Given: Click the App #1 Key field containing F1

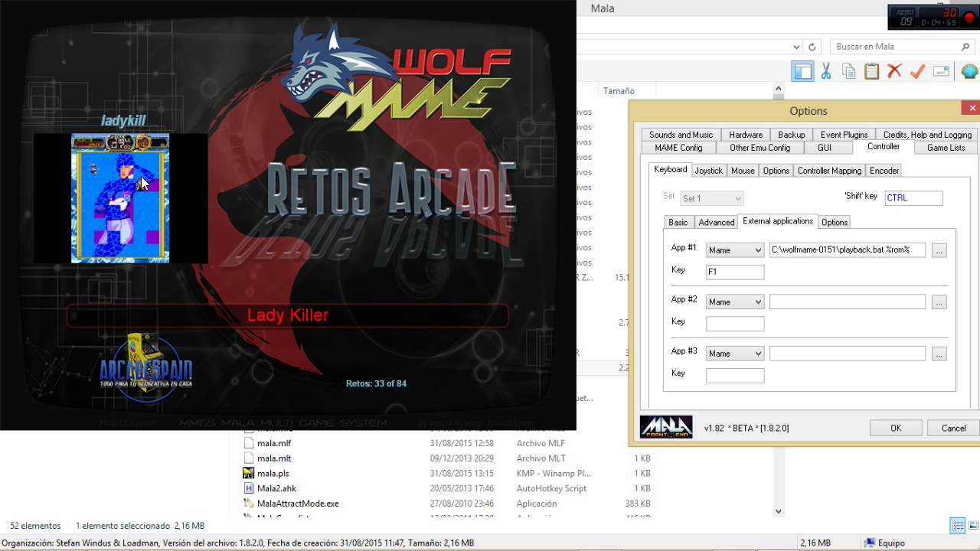Looking at the screenshot, I should point(735,272).
